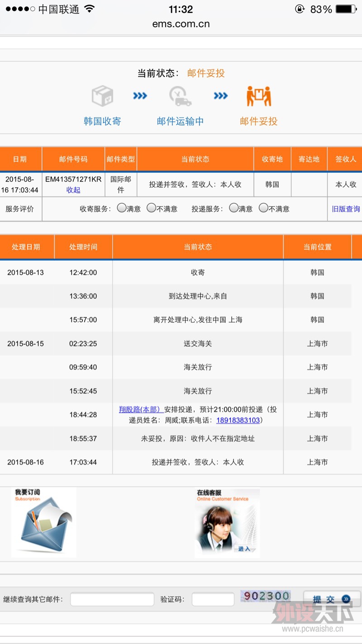362x644 pixels.
Task: Click the mail in transit truck icon
Action: coord(180,96)
